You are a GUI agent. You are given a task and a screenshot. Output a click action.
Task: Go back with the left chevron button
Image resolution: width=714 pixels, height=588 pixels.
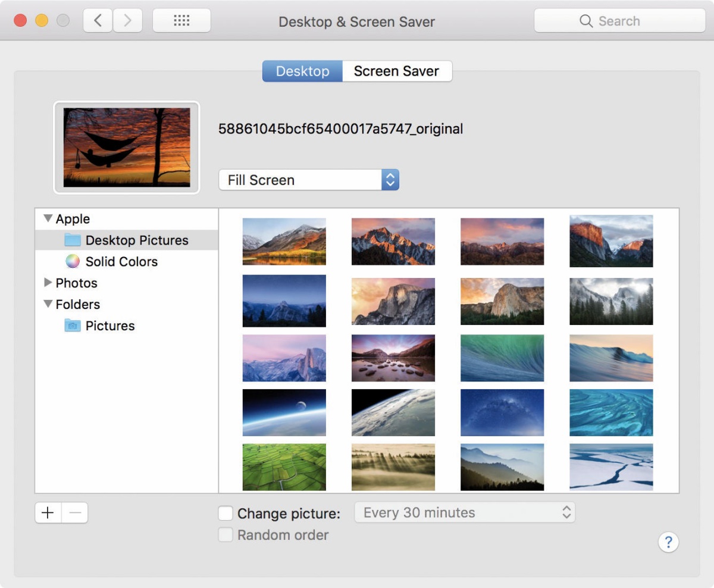point(98,21)
